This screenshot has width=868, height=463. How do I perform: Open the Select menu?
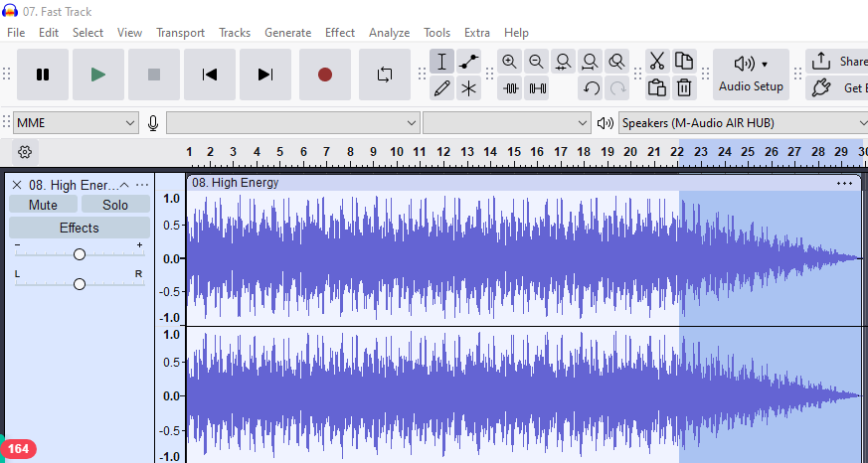(x=88, y=33)
